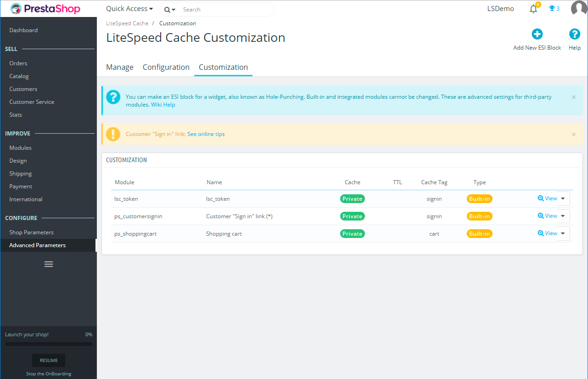Switch to the Configuration tab

[x=166, y=67]
